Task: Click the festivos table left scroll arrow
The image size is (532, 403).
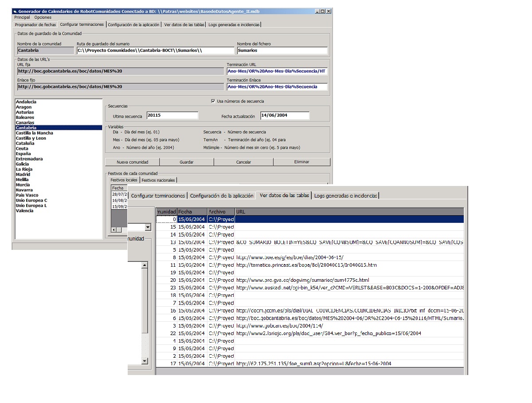Action: 113,229
